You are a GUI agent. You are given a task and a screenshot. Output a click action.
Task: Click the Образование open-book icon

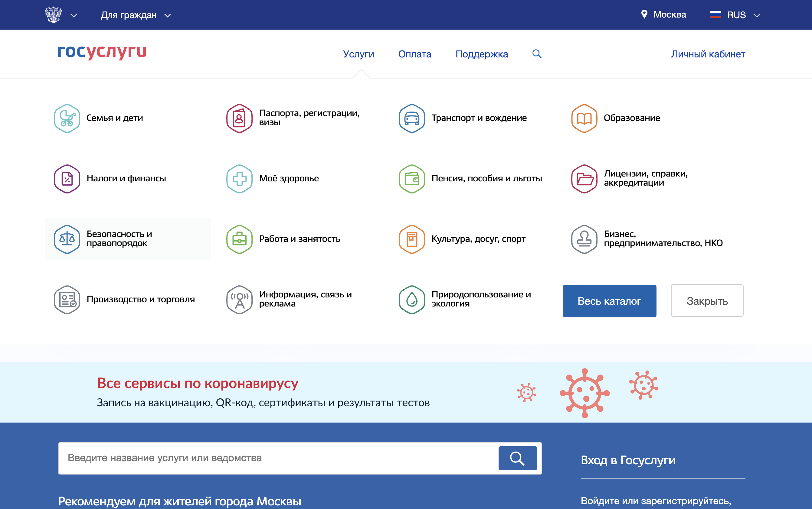click(584, 118)
